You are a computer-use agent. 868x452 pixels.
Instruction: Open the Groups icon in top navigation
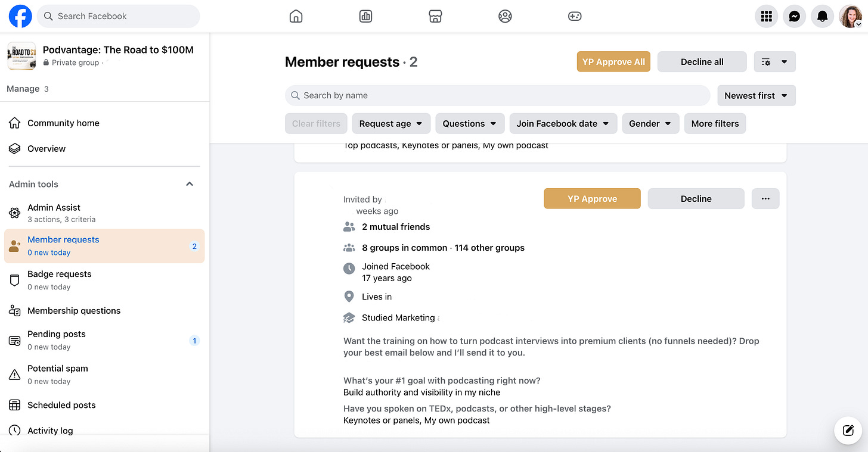tap(505, 16)
